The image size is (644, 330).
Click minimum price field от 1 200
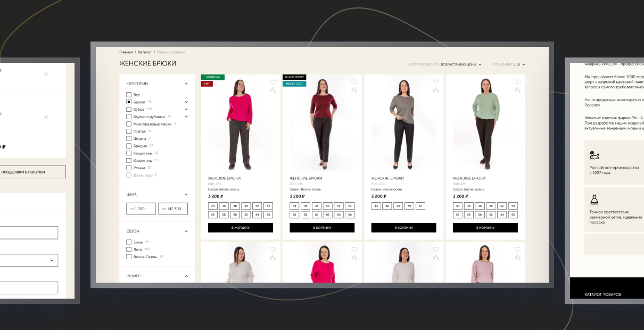click(141, 209)
